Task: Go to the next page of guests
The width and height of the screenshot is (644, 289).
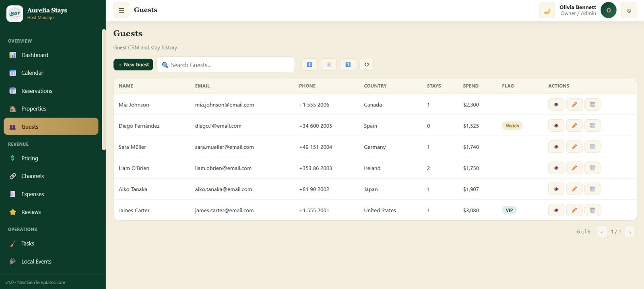Action: click(x=630, y=232)
